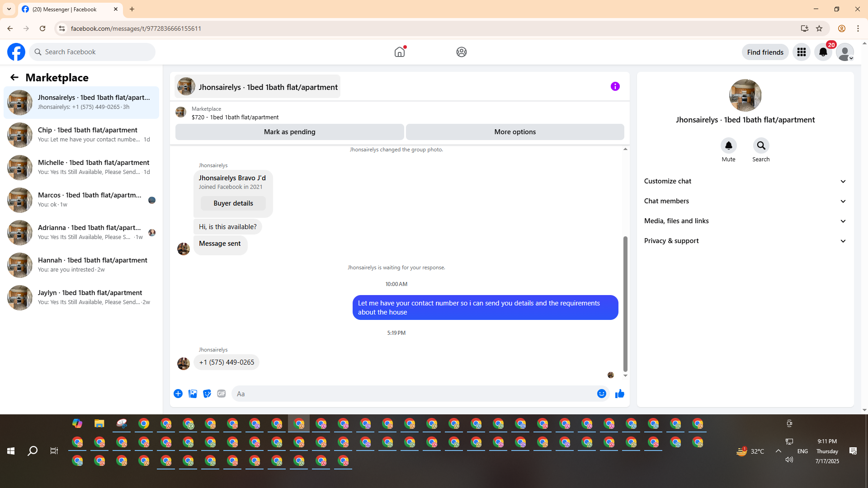Open the Adrianna conversation
Screen dimensions: 868x488
(81, 233)
